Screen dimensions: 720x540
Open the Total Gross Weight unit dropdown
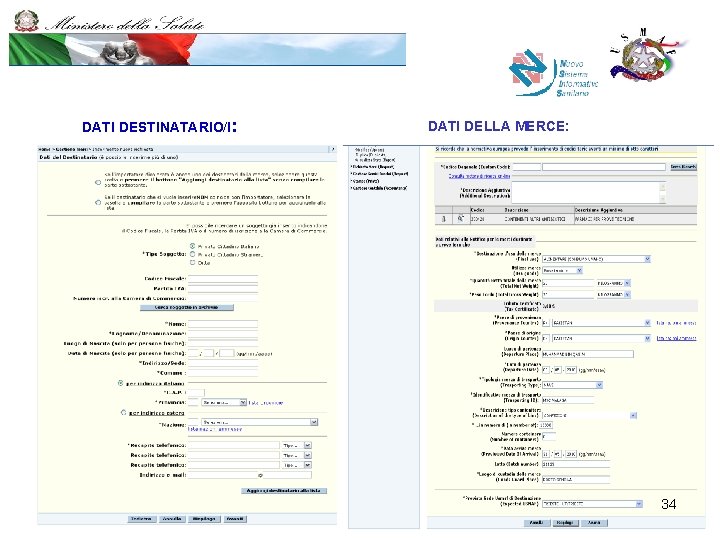coord(613,294)
